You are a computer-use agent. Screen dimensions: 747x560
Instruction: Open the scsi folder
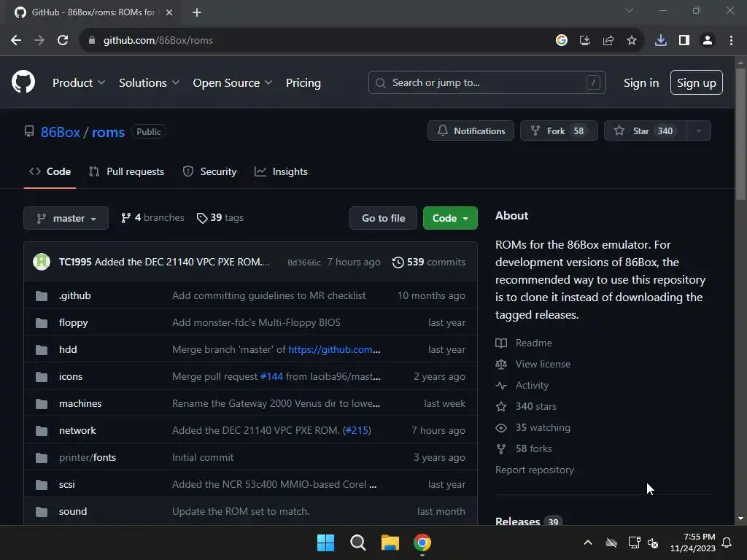(66, 484)
